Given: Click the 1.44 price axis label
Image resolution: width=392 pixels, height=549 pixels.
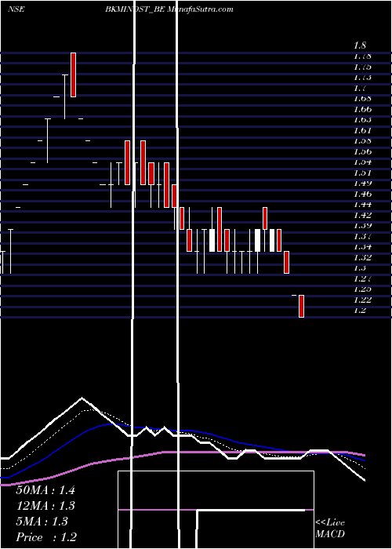Looking at the screenshot, I should pos(362,204).
